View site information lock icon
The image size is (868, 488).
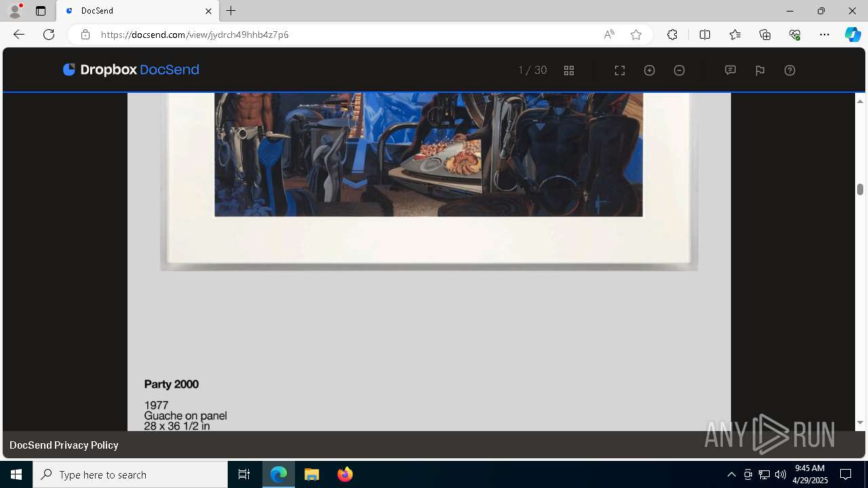click(x=85, y=35)
